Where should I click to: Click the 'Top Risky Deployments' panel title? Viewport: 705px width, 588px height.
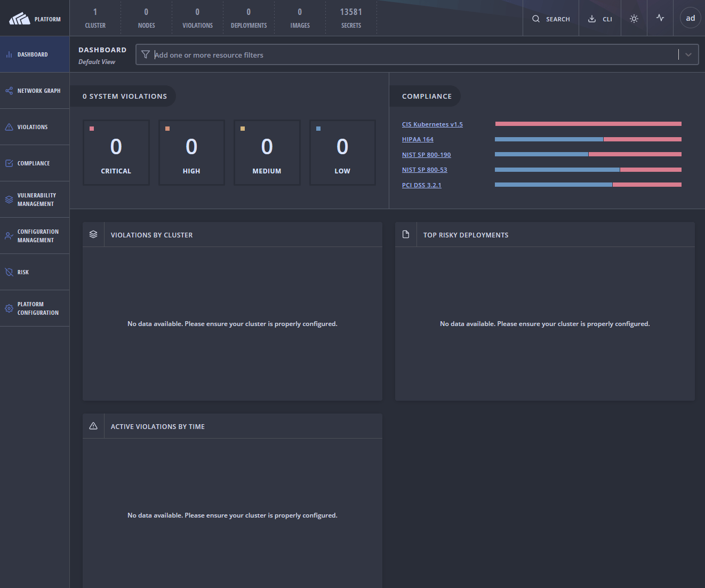[x=466, y=235]
